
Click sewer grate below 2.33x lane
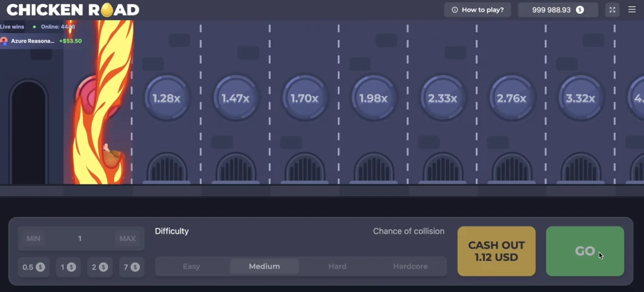443,168
